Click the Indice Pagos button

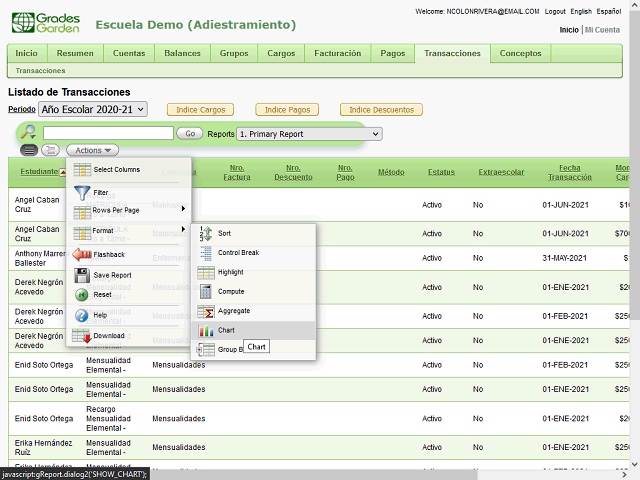[287, 110]
